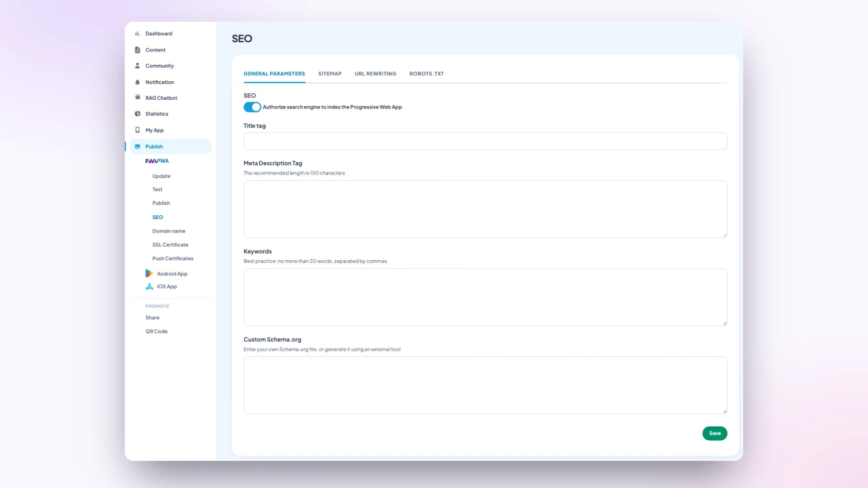Open the Publish sub-item under PWA
This screenshot has height=488, width=868.
(x=161, y=203)
